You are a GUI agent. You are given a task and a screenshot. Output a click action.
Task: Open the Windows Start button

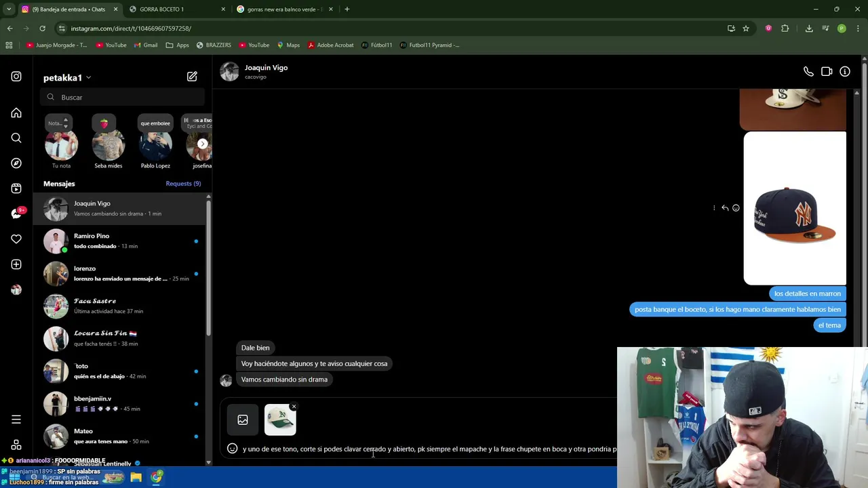click(14, 477)
